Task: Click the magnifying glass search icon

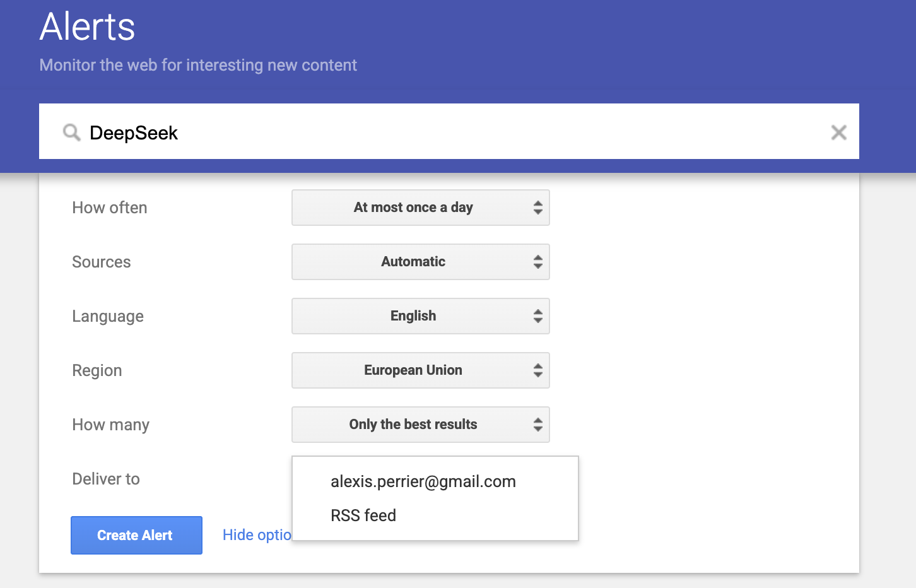Action: coord(72,132)
